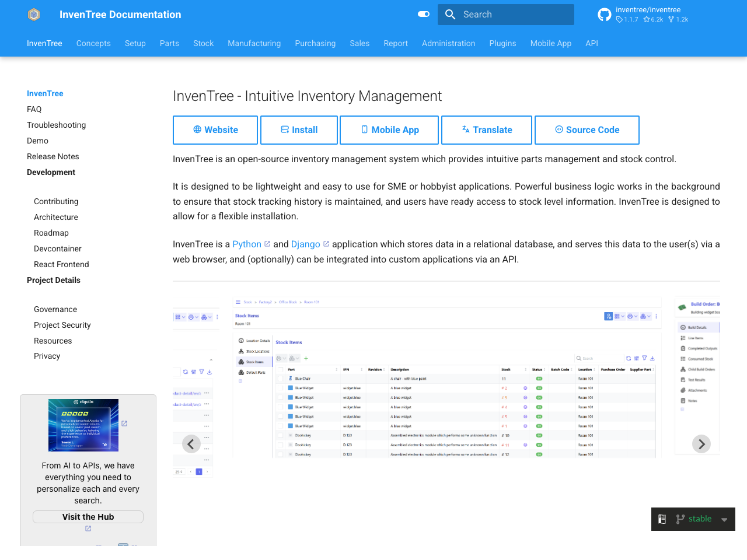Click the document icon in the stable version widget
747x560 pixels.
tap(662, 519)
